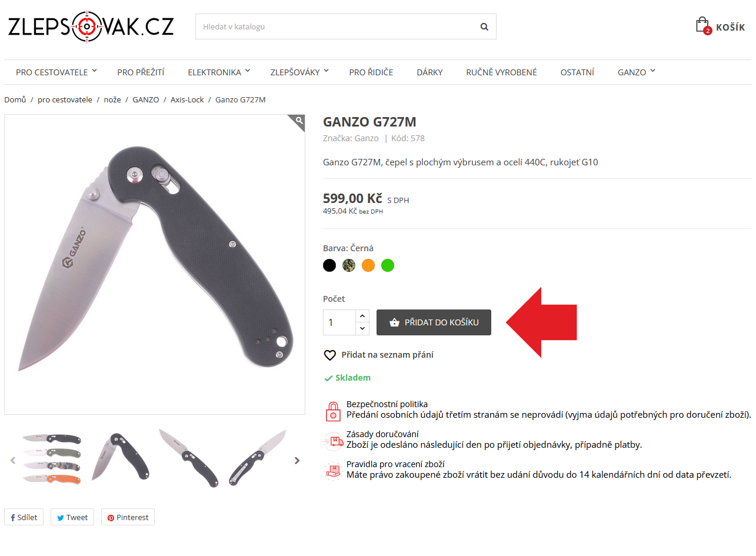Screen dimensions: 756x556
Task: Tweet this product on Twitter
Action: [72, 517]
